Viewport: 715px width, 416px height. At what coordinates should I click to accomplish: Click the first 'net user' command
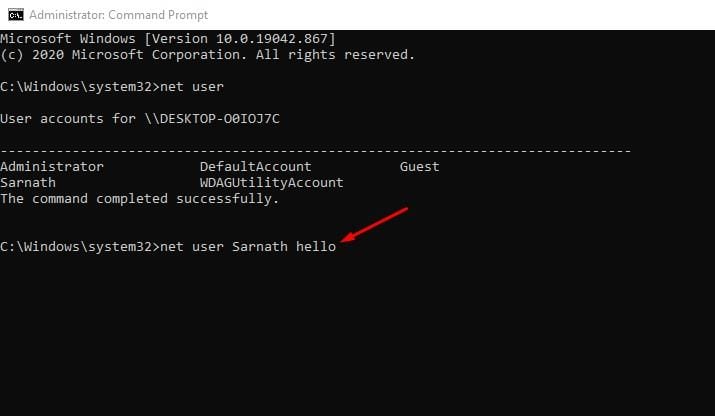[x=192, y=87]
